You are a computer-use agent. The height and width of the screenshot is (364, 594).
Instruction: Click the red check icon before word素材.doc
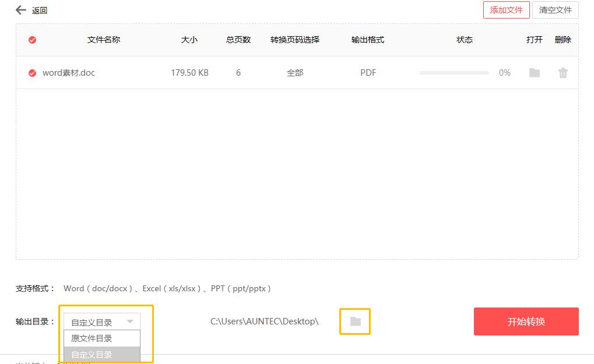click(x=32, y=72)
